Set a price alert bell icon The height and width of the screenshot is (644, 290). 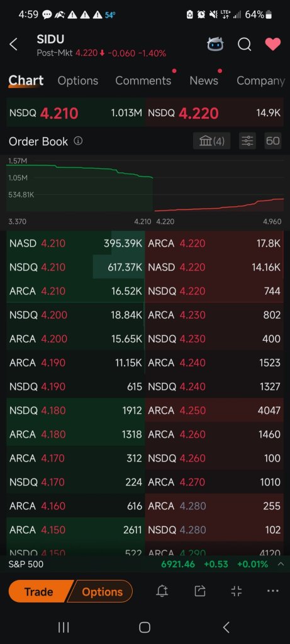pyautogui.click(x=162, y=591)
